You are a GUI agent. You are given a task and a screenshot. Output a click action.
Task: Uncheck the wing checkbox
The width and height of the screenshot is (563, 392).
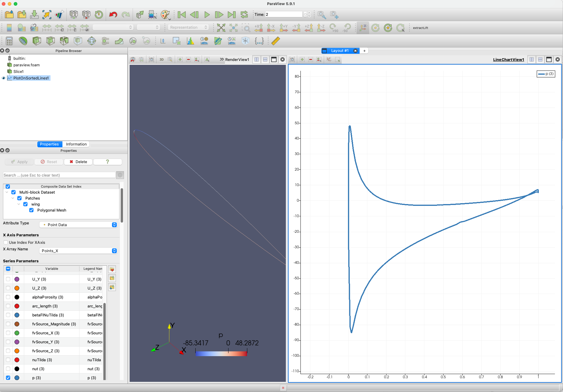(25, 204)
